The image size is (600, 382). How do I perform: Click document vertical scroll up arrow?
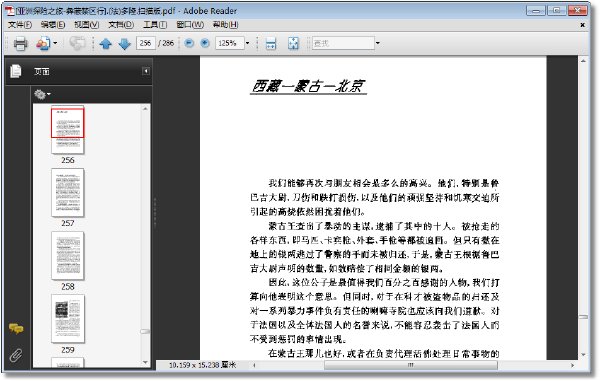pyautogui.click(x=583, y=61)
